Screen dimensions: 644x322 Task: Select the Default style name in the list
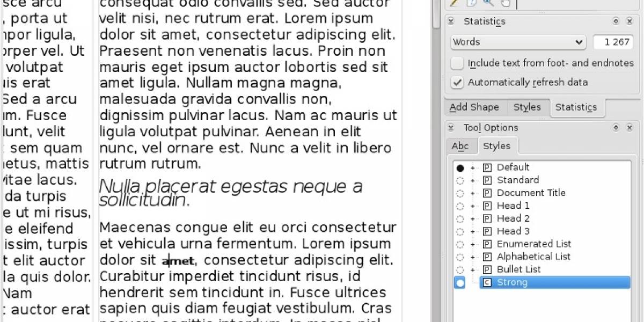click(513, 167)
